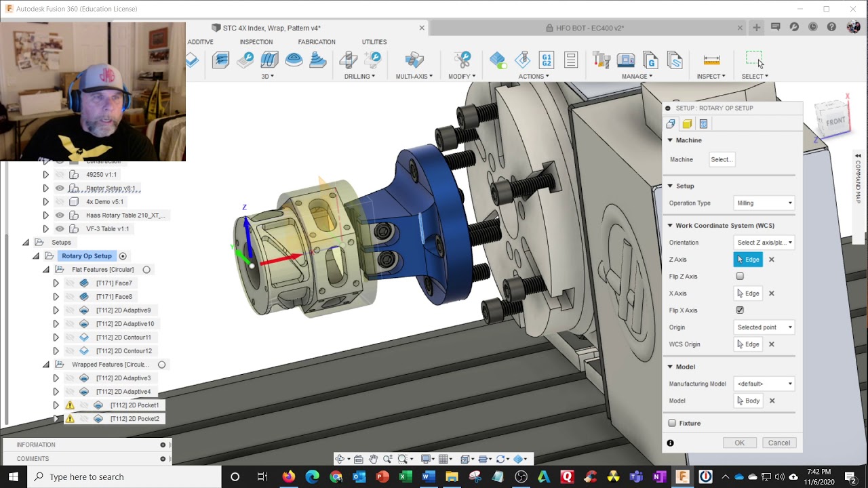Open the Manufacturing Model default dropdown

coord(764,384)
